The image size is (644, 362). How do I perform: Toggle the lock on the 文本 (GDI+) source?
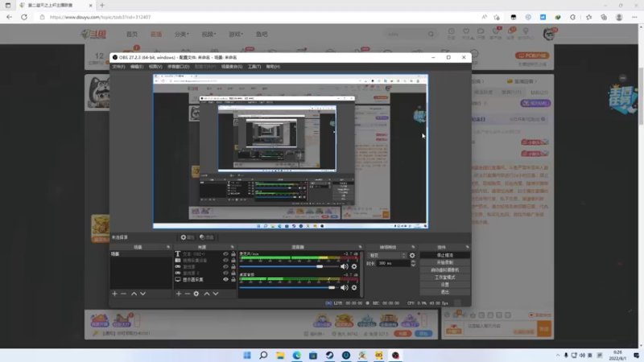[x=233, y=254]
